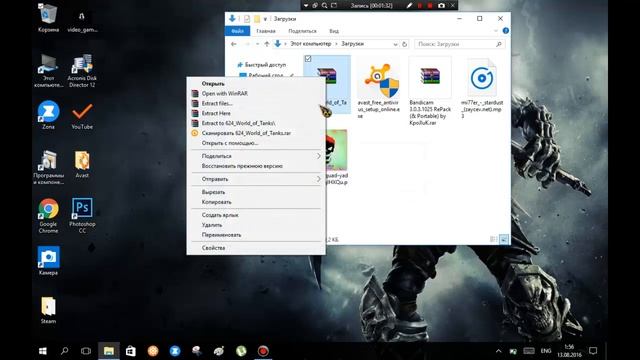Open quick access toolbar customize dropdown
The height and width of the screenshot is (360, 640).
265,19
